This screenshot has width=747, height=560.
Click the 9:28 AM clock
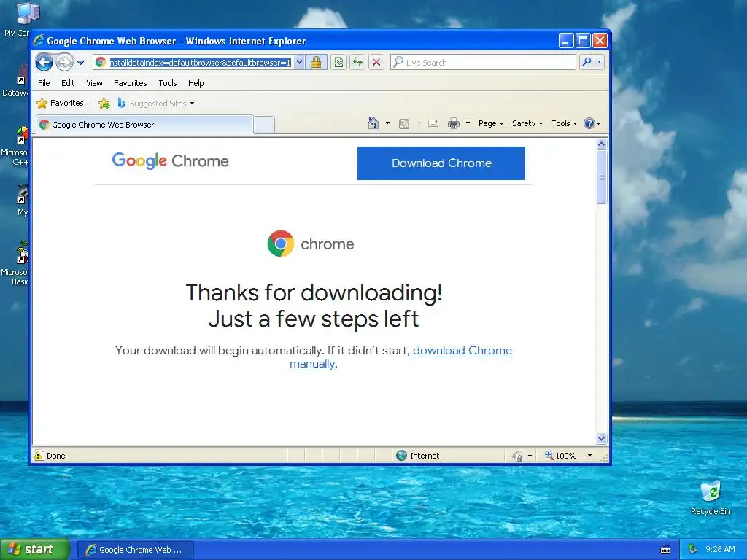click(720, 550)
